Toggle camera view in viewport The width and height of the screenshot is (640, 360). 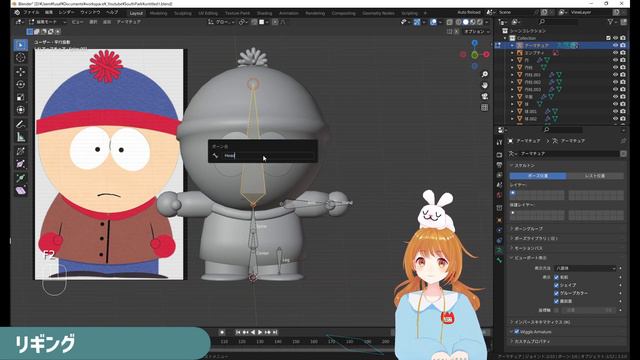484,96
